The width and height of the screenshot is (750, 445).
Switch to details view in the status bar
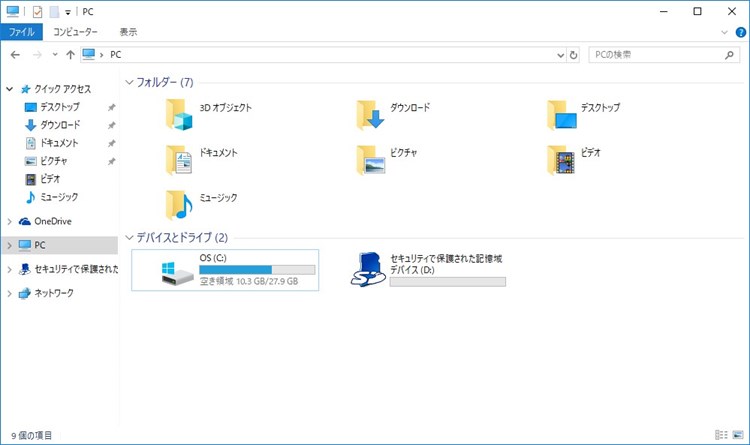click(x=721, y=435)
